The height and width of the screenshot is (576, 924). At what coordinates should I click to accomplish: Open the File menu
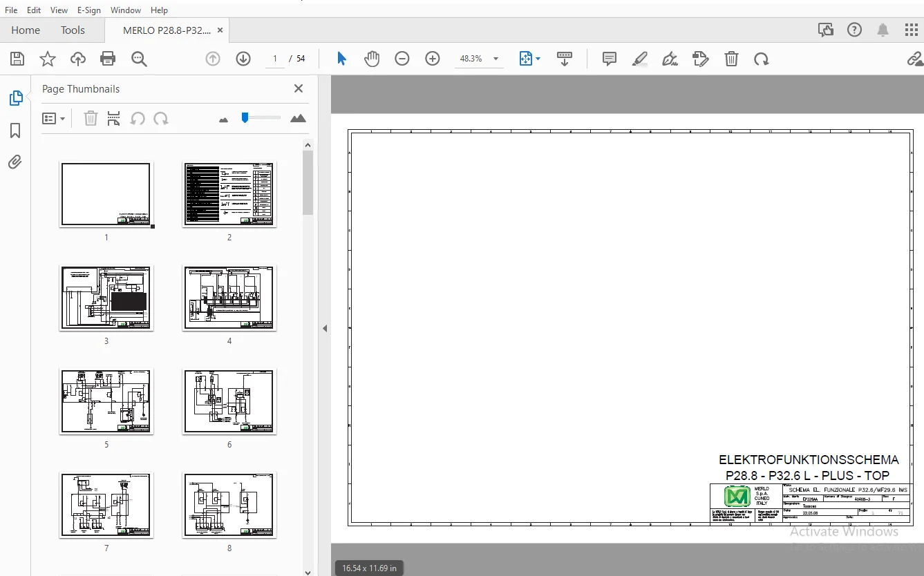coord(11,10)
